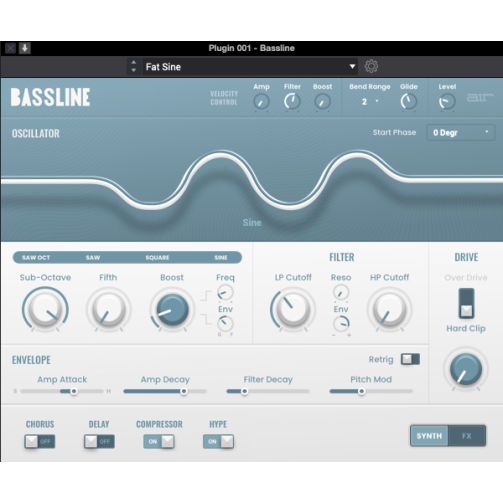Click the AIR logo

tap(480, 98)
